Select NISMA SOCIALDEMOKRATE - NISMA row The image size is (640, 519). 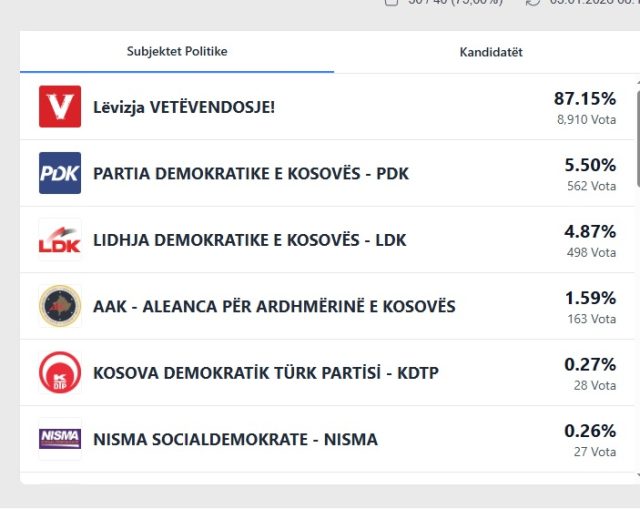[235, 439]
